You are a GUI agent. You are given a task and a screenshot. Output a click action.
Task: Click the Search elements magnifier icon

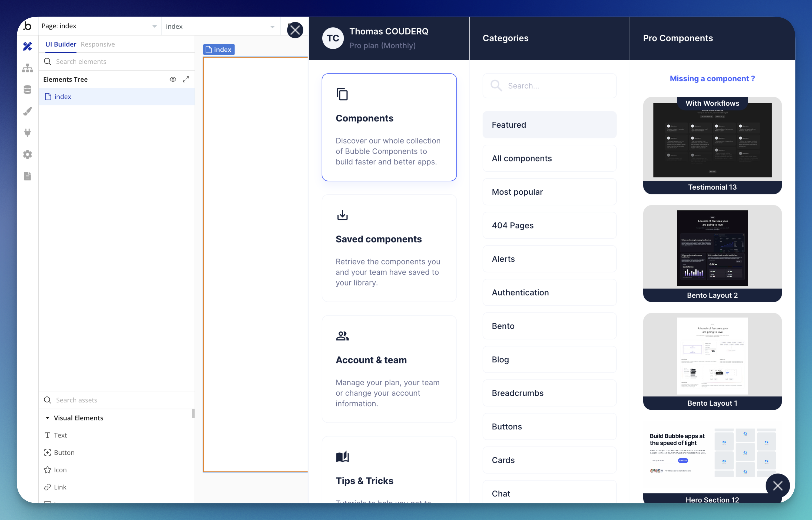click(48, 61)
